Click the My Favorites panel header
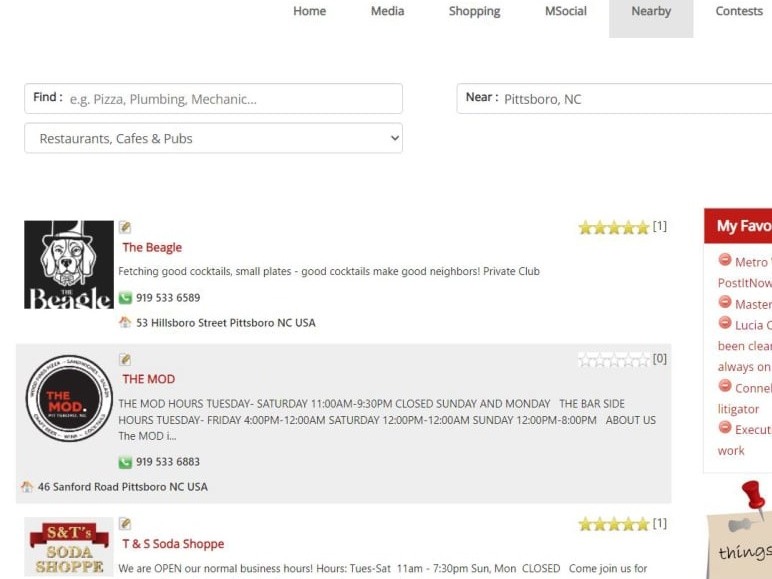This screenshot has height=579, width=772. (x=738, y=226)
